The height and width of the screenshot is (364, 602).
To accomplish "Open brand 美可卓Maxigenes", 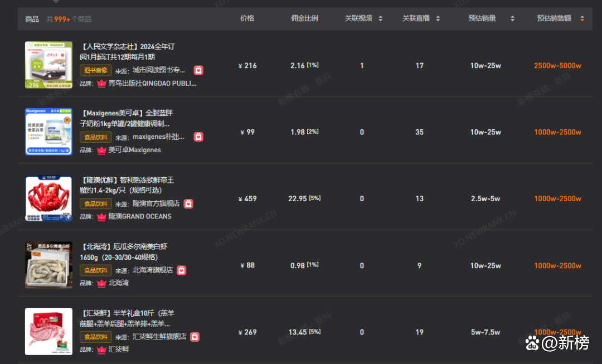I will point(135,150).
